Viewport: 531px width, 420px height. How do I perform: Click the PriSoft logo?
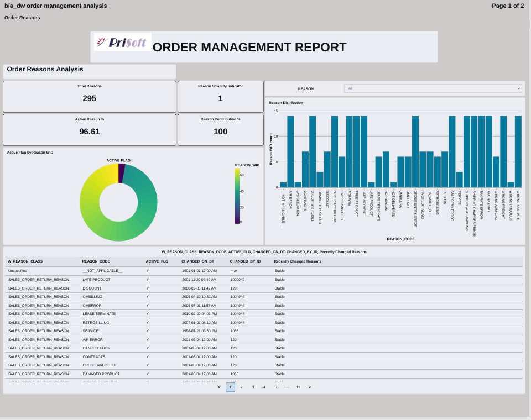point(123,43)
